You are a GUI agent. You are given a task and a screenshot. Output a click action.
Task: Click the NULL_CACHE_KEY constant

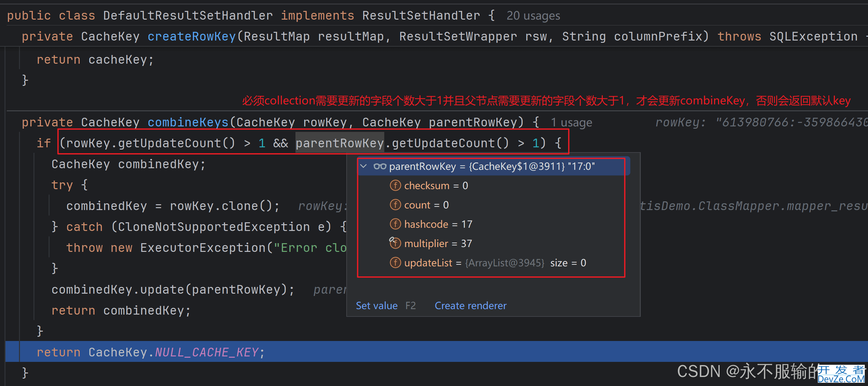[x=207, y=352]
